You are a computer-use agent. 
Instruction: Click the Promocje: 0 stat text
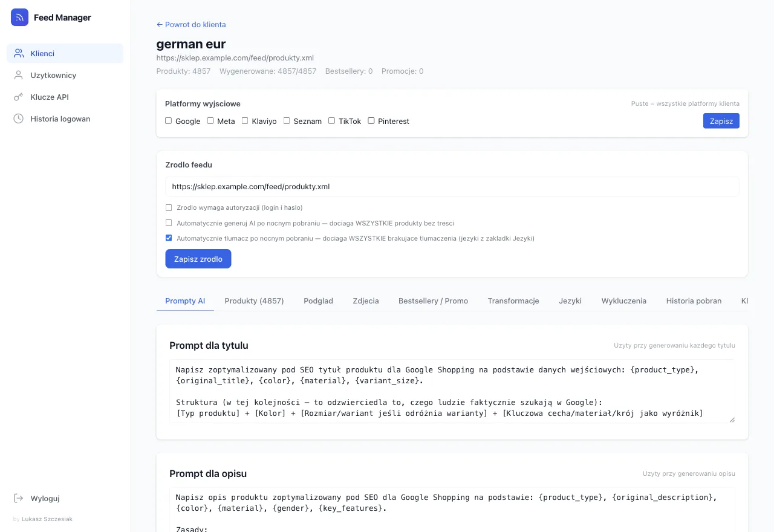403,71
